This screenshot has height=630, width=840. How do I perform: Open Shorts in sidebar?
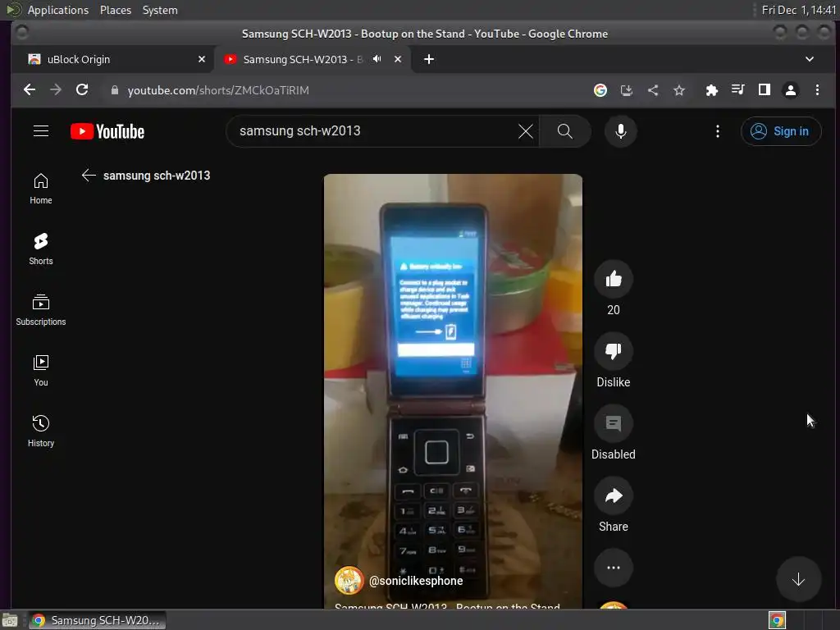point(41,249)
